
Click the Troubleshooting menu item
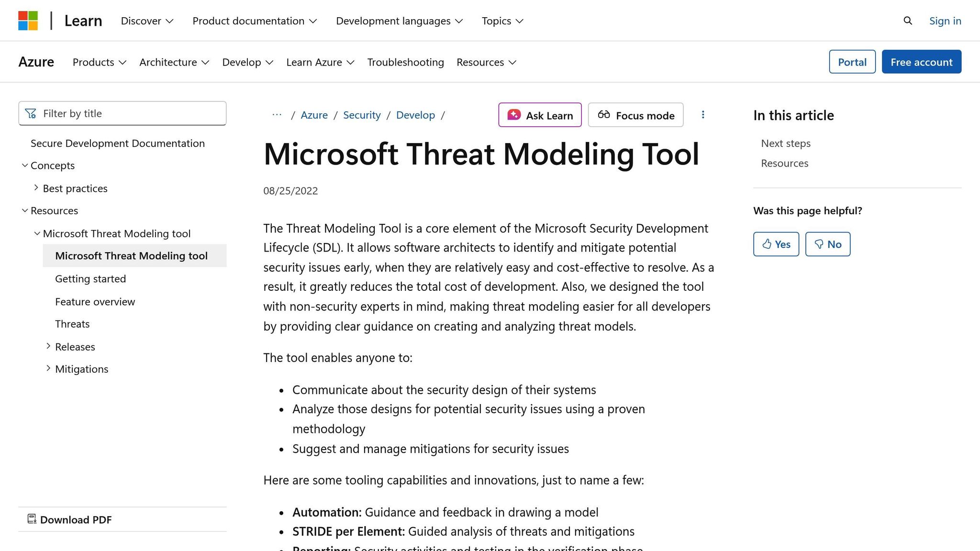pyautogui.click(x=405, y=62)
